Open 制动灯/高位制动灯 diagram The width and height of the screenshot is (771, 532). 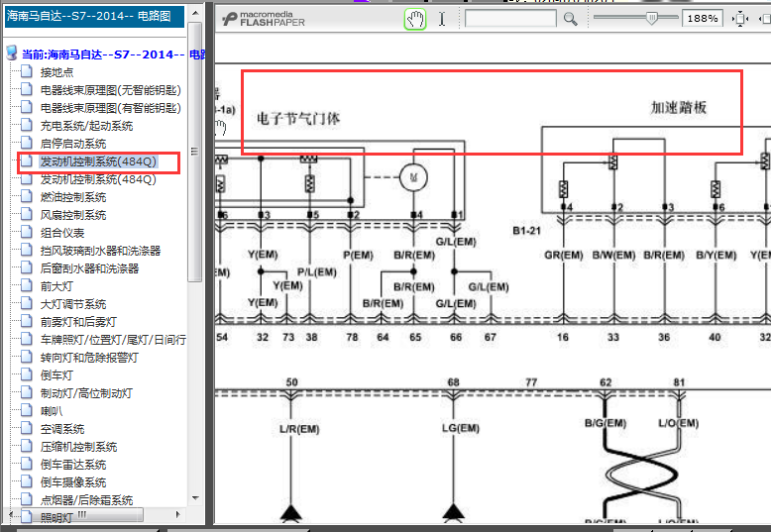click(x=86, y=393)
